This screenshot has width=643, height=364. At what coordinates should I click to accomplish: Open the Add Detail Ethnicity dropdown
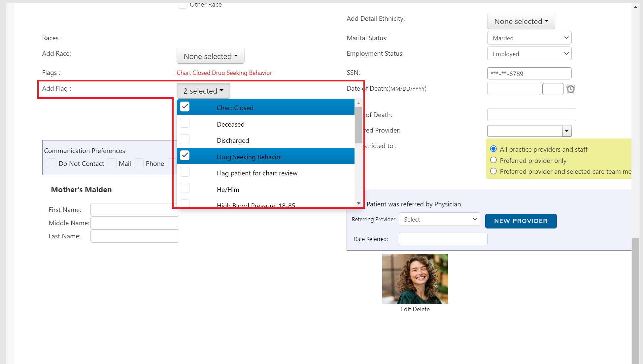(521, 21)
